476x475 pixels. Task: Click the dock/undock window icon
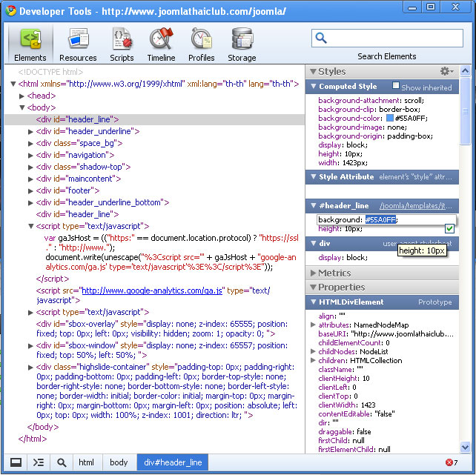[x=16, y=462]
